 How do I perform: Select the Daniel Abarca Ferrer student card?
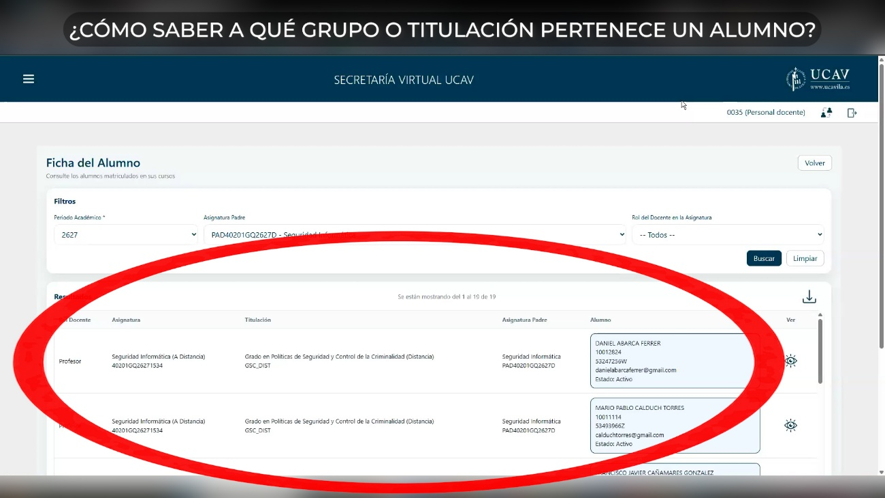tap(675, 361)
